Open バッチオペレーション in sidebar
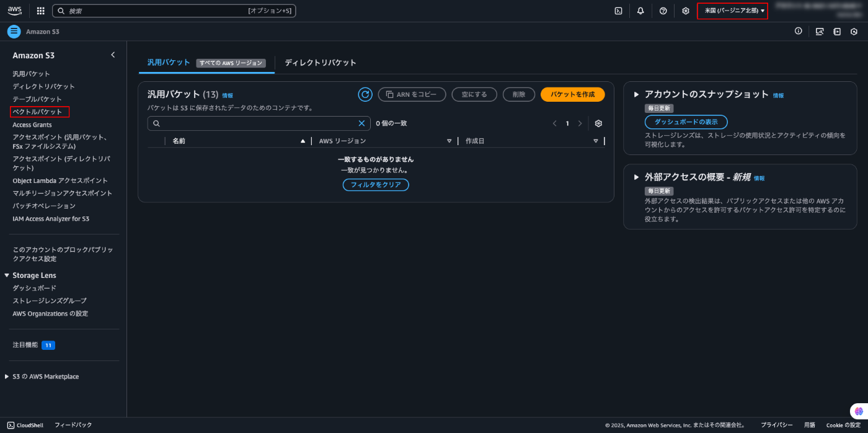This screenshot has width=868, height=433. [44, 206]
